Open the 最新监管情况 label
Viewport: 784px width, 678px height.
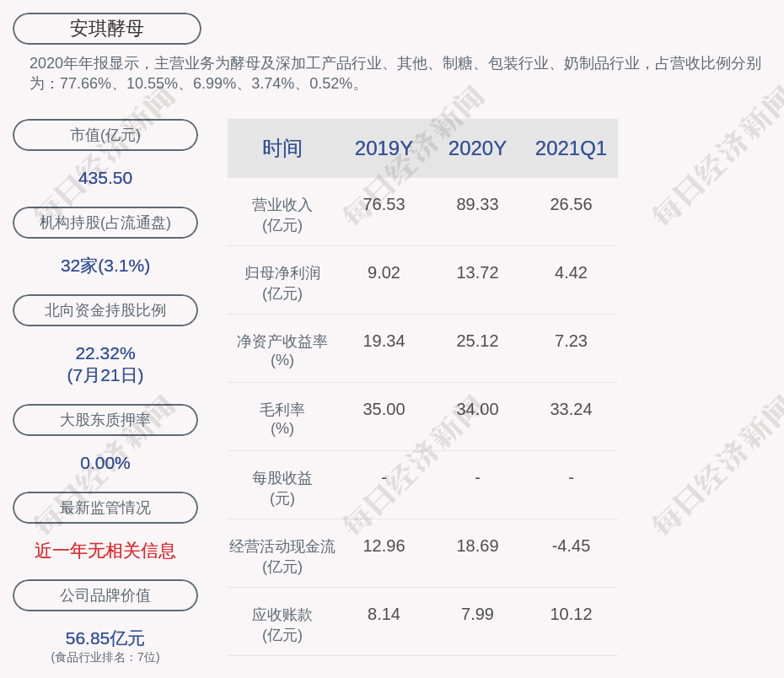[105, 508]
